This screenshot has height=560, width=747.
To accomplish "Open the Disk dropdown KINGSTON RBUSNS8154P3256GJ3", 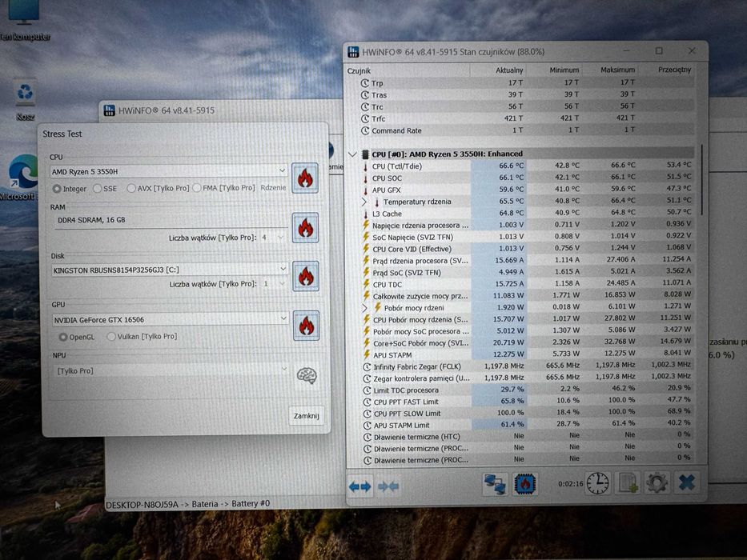I will point(170,270).
